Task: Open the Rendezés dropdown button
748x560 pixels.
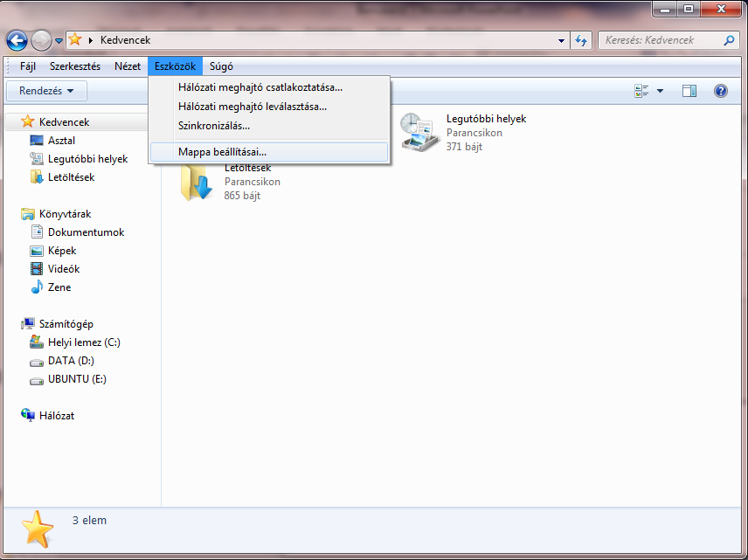Action: click(46, 91)
